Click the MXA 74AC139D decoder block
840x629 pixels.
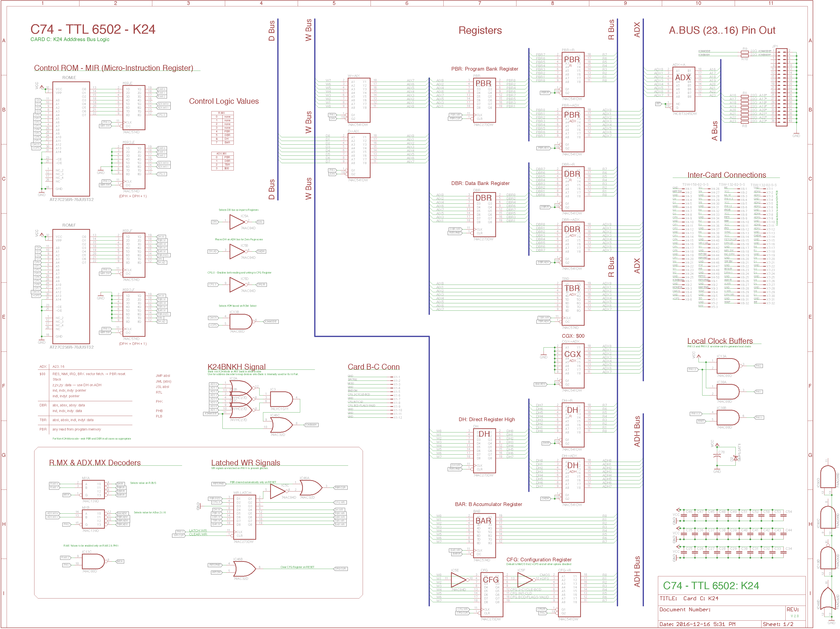(94, 490)
